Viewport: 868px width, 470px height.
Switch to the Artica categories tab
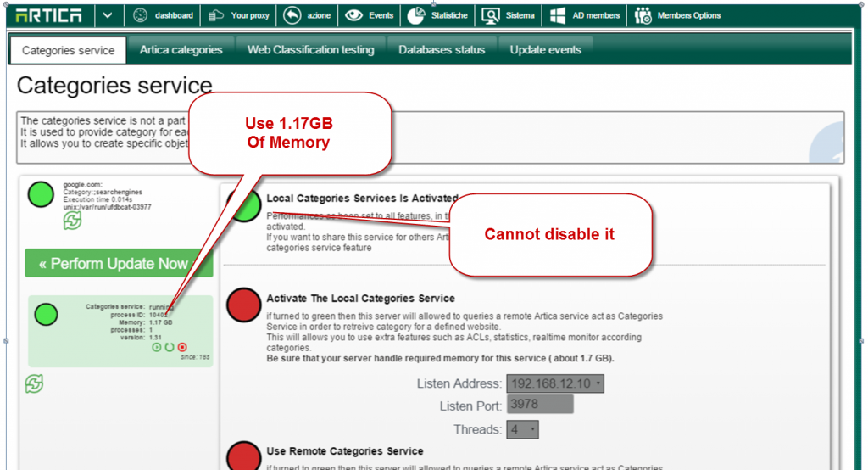181,50
